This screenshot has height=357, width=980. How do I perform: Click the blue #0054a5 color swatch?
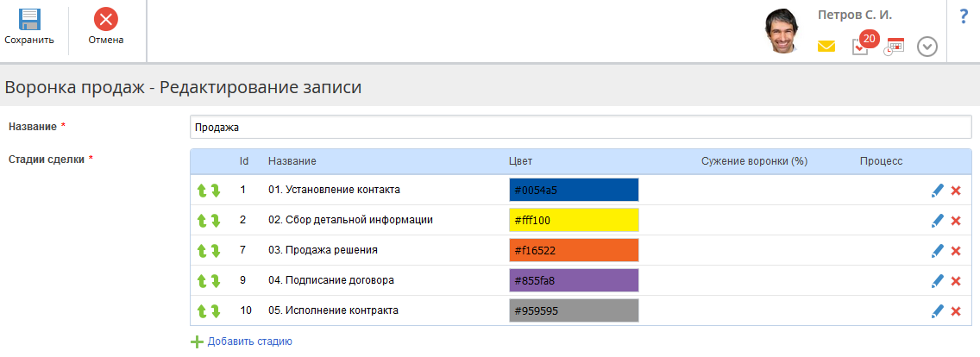click(574, 190)
